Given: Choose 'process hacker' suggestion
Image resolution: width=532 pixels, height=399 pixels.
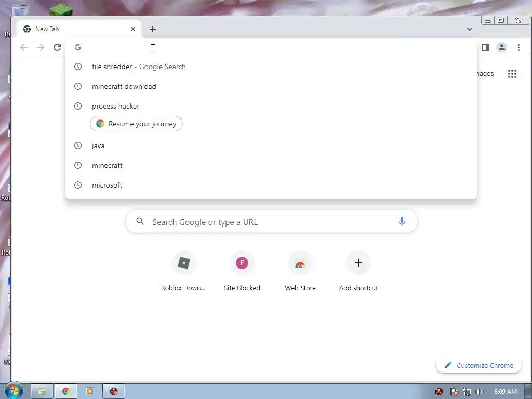Looking at the screenshot, I should pyautogui.click(x=271, y=106).
